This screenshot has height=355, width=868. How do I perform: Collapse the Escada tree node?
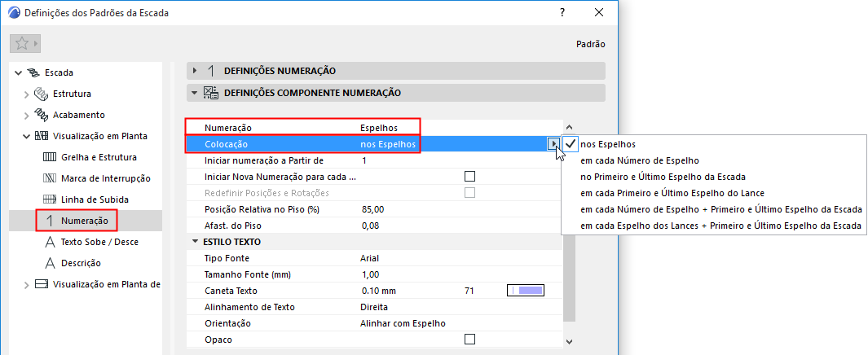(x=18, y=72)
